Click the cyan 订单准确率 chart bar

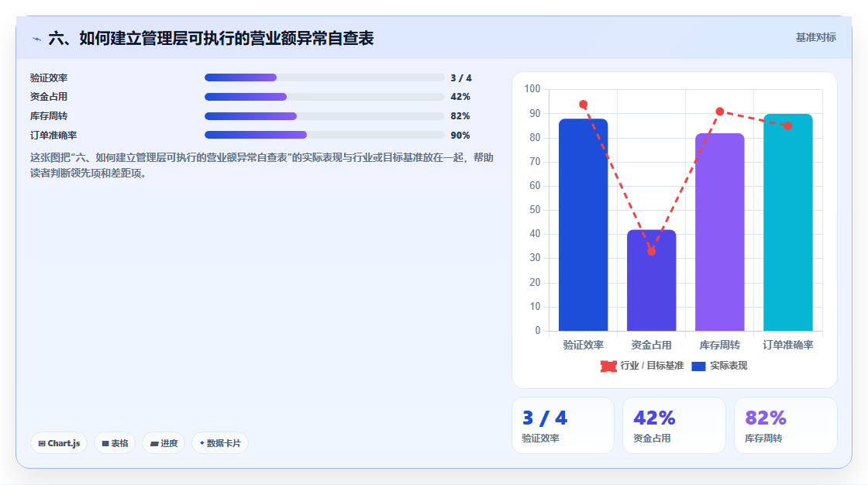tap(787, 222)
